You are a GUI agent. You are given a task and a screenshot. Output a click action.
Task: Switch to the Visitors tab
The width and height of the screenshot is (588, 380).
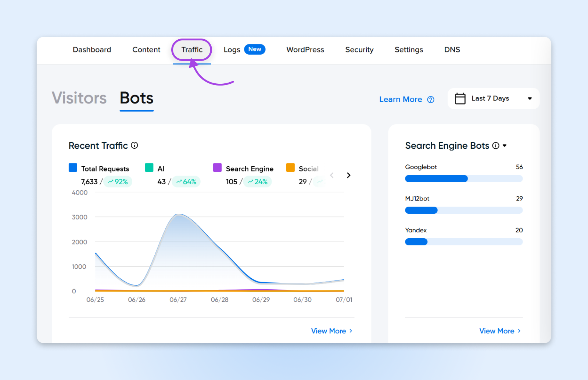click(79, 98)
